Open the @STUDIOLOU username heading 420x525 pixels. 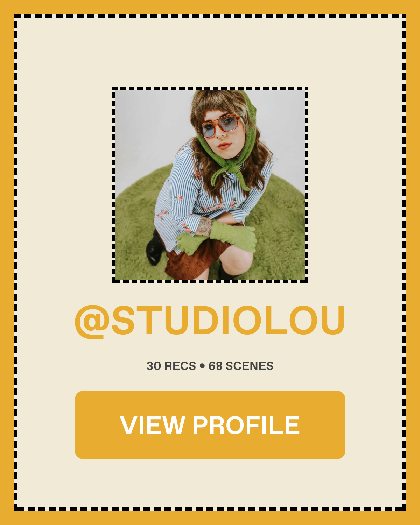tap(210, 320)
